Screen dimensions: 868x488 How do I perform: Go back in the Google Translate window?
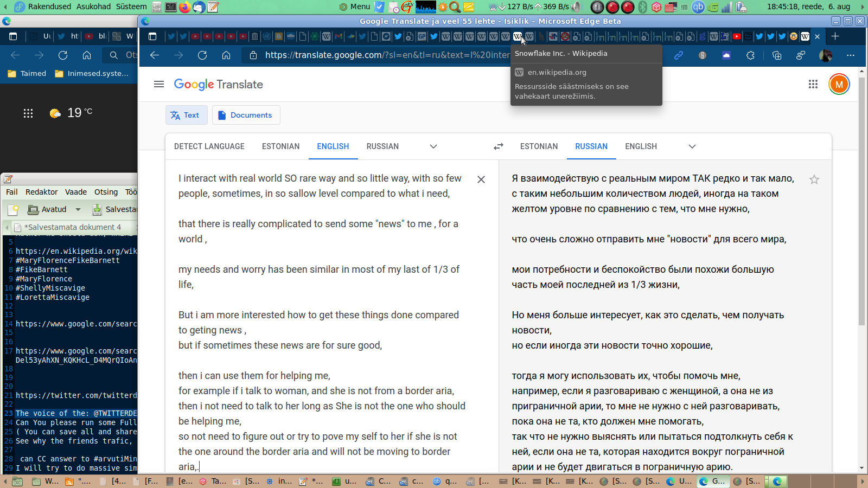[155, 55]
